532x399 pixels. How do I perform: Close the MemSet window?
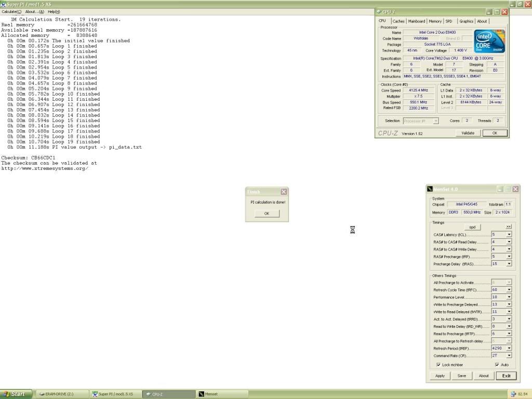tap(515, 189)
